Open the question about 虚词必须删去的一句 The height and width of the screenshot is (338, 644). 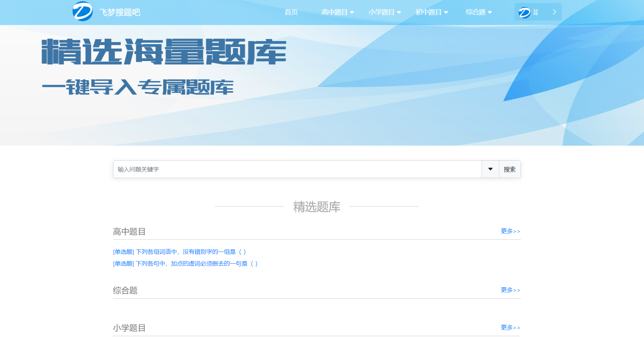click(x=185, y=264)
